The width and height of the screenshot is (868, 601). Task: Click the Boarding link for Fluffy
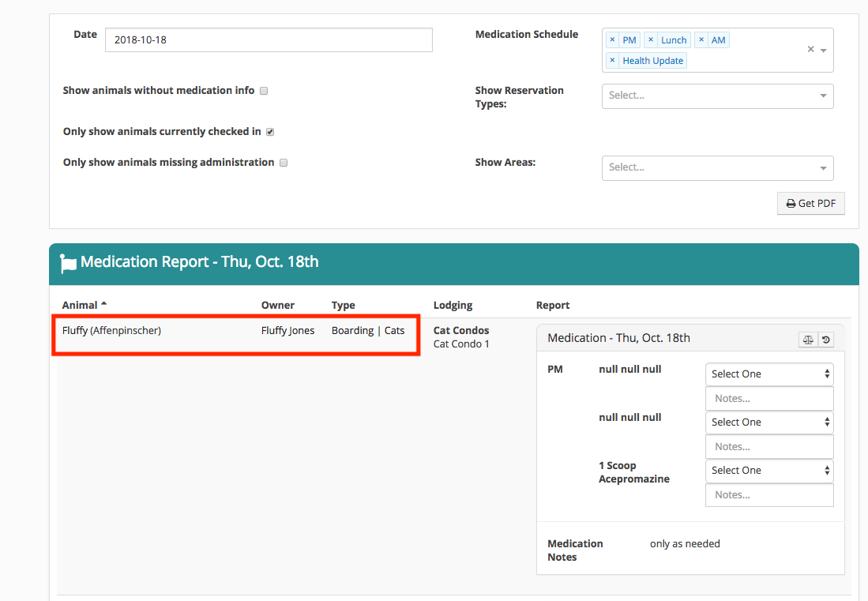(x=352, y=330)
